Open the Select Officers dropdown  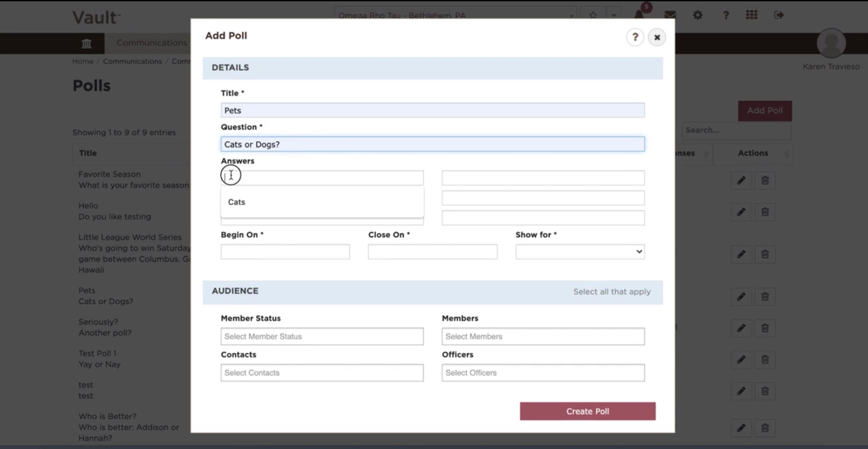543,373
